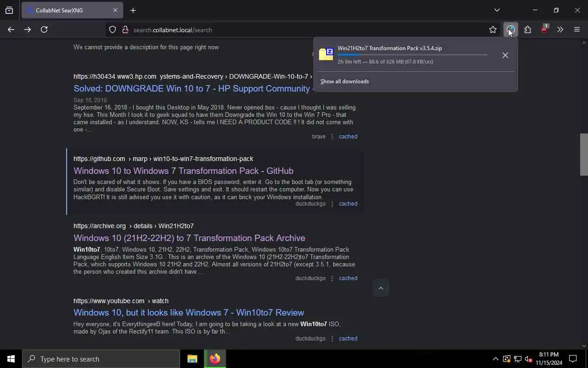Open File Explorer from taskbar
This screenshot has width=588, height=368.
(192, 359)
